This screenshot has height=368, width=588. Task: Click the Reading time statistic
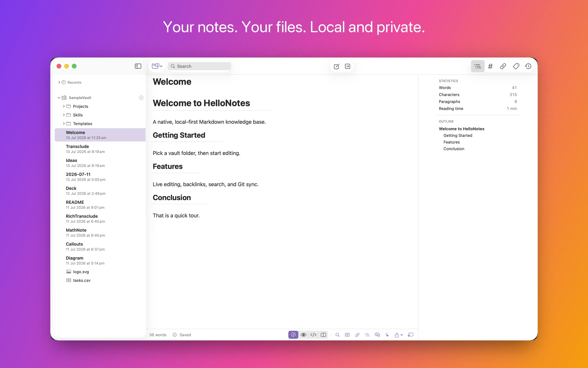point(478,109)
